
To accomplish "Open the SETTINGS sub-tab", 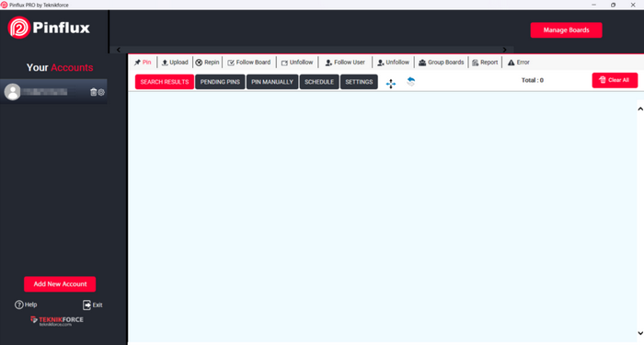I will (359, 82).
